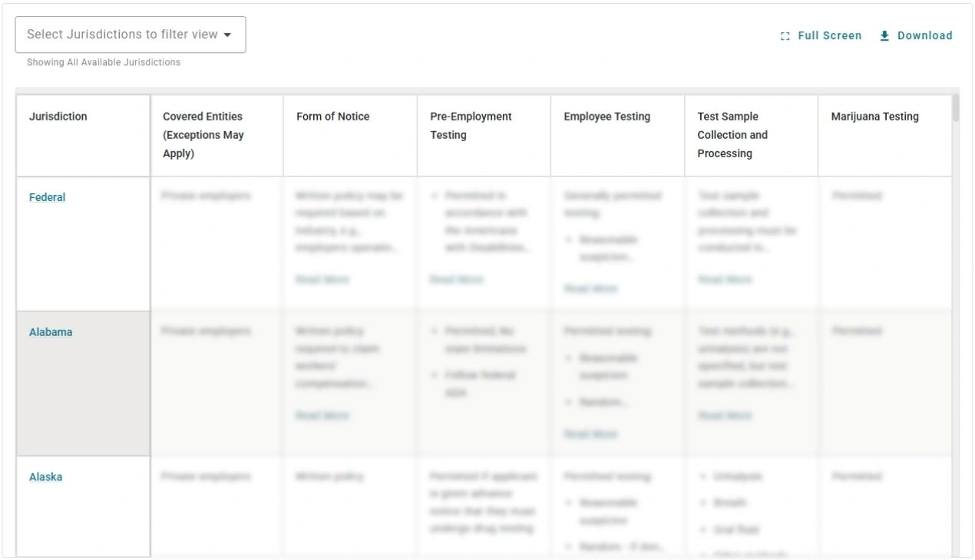
Task: Click the Jurisdiction column header
Action: pyautogui.click(x=57, y=117)
